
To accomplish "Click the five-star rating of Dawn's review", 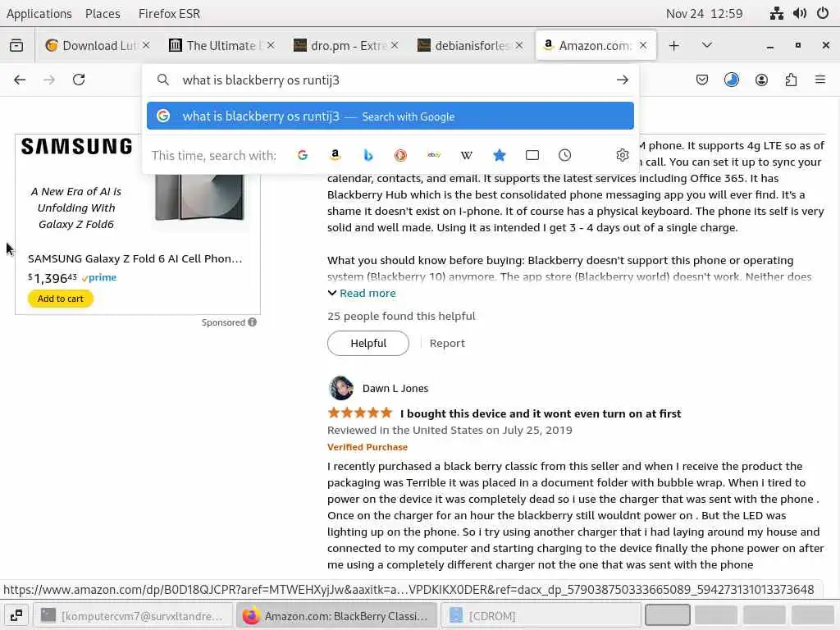I will coord(360,413).
